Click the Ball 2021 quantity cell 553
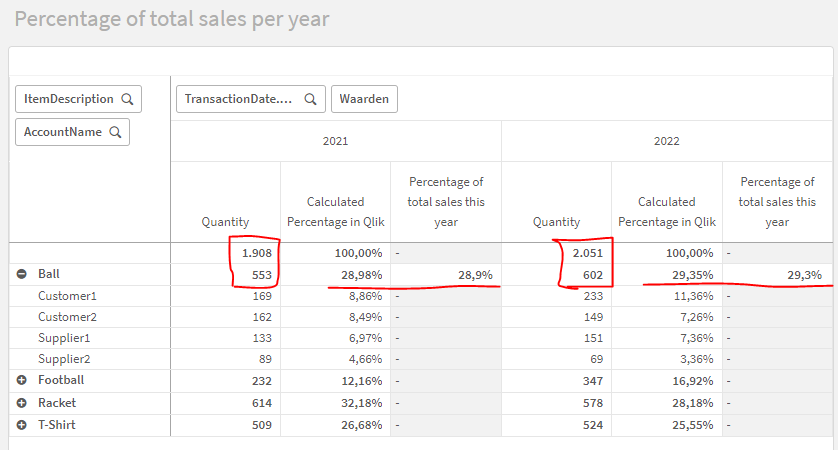 [259, 274]
